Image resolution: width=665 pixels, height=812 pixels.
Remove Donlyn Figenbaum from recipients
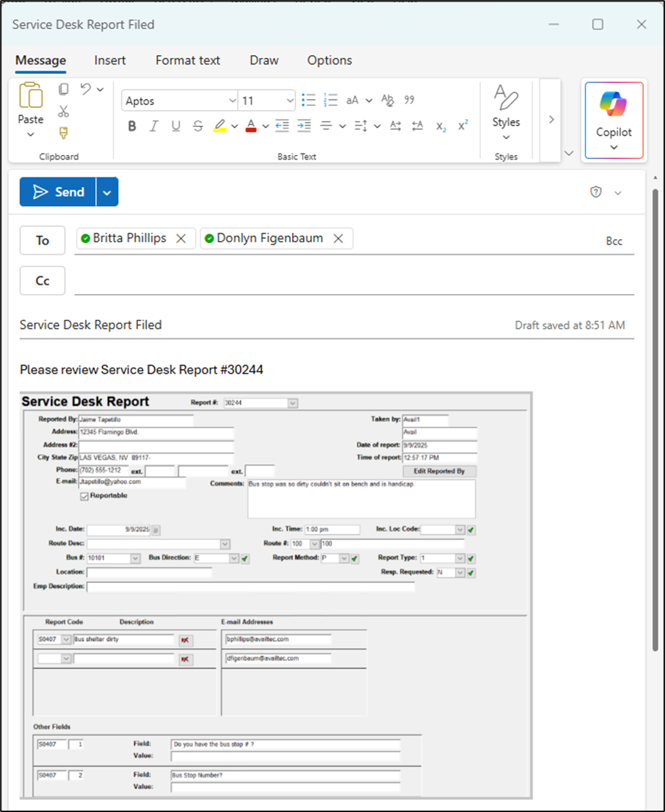[338, 239]
